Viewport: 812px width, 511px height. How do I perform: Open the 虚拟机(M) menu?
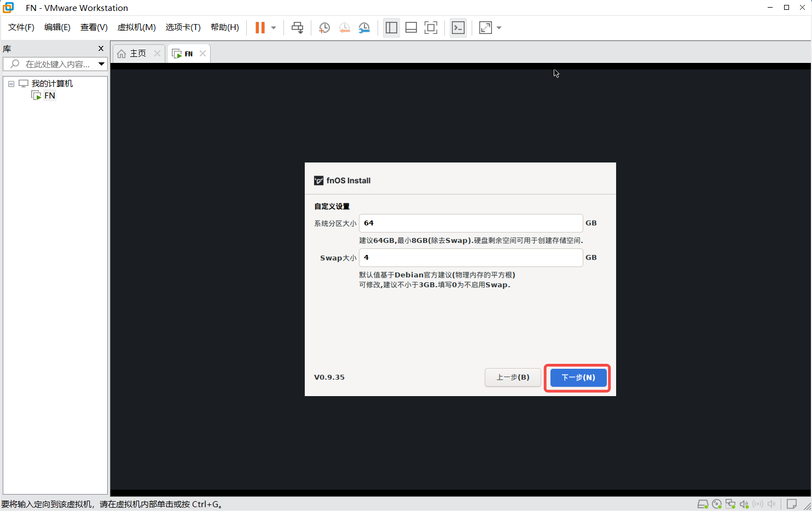point(137,27)
